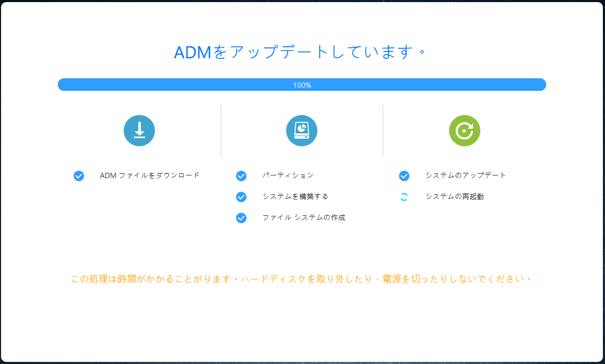605x364 pixels.
Task: Click the checkmark beside システムのアップデート
Action: [404, 176]
